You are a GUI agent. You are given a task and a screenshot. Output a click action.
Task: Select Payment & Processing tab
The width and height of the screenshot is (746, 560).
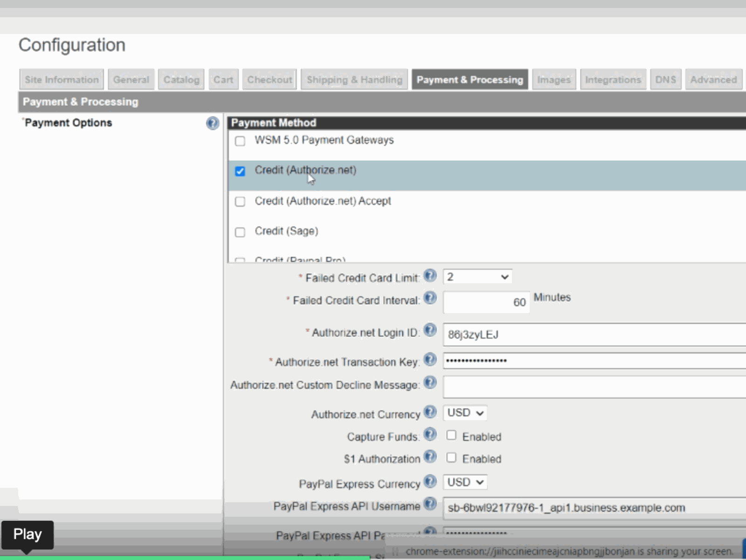470,80
